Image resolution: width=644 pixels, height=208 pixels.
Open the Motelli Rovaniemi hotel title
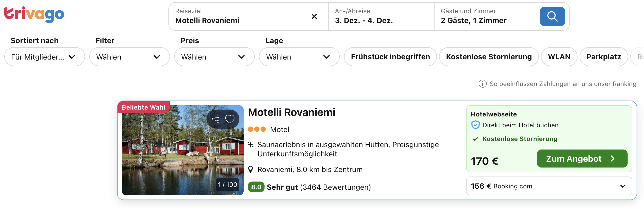click(x=292, y=112)
